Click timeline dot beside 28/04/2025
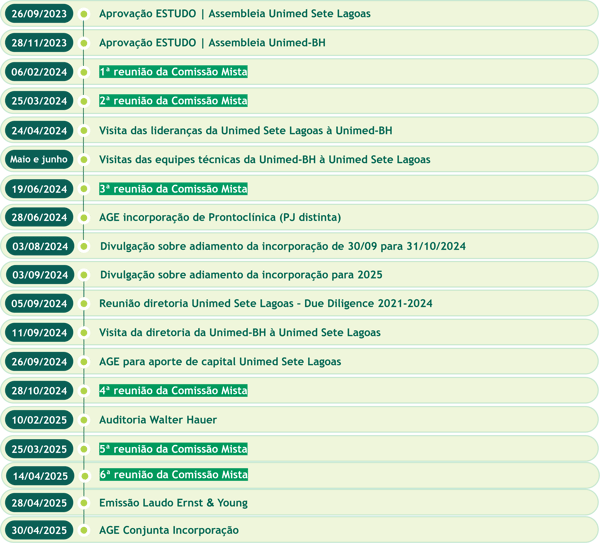Image resolution: width=600 pixels, height=543 pixels. tap(84, 503)
